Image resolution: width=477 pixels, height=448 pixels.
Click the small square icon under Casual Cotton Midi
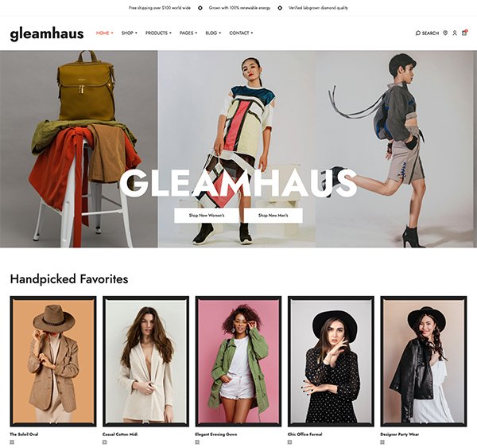(105, 442)
